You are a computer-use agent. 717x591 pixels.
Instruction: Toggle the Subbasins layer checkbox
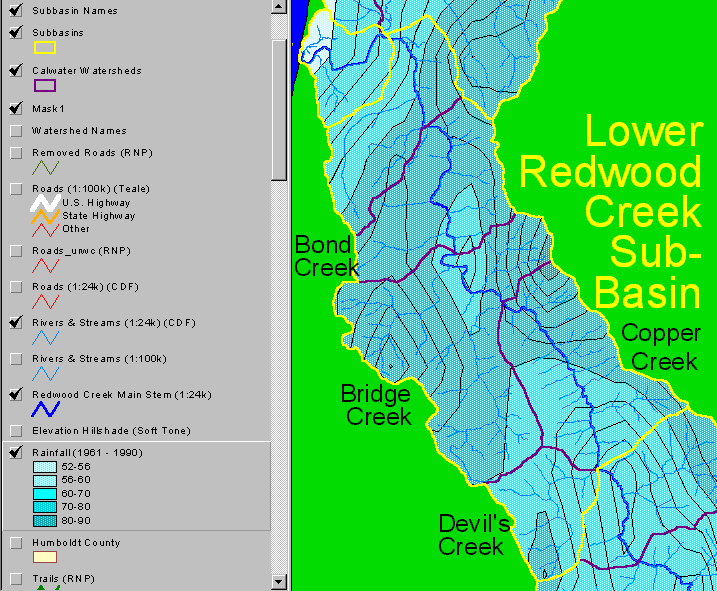(x=16, y=32)
